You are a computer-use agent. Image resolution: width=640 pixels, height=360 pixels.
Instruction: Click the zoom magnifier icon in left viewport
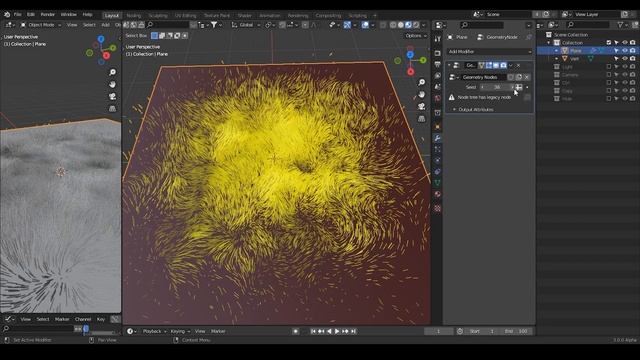pos(112,72)
